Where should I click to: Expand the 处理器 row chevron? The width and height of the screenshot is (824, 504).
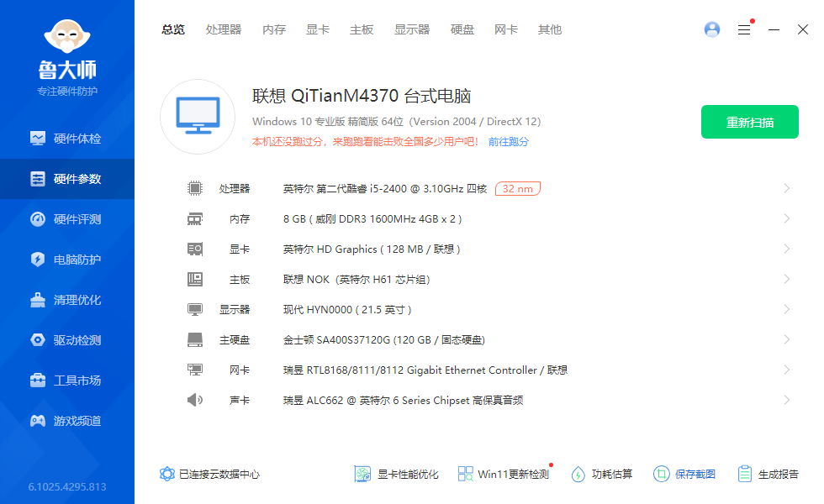pyautogui.click(x=786, y=188)
